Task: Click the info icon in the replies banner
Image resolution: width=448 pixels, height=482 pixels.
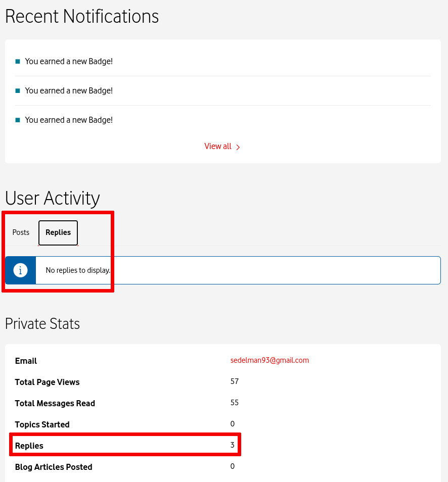Action: (20, 270)
